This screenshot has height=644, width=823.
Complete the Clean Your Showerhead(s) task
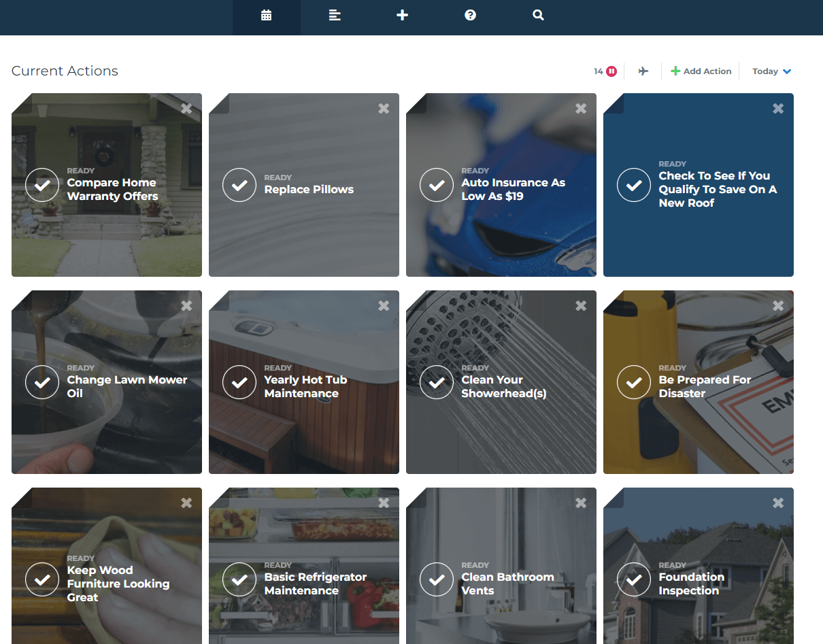coord(437,382)
